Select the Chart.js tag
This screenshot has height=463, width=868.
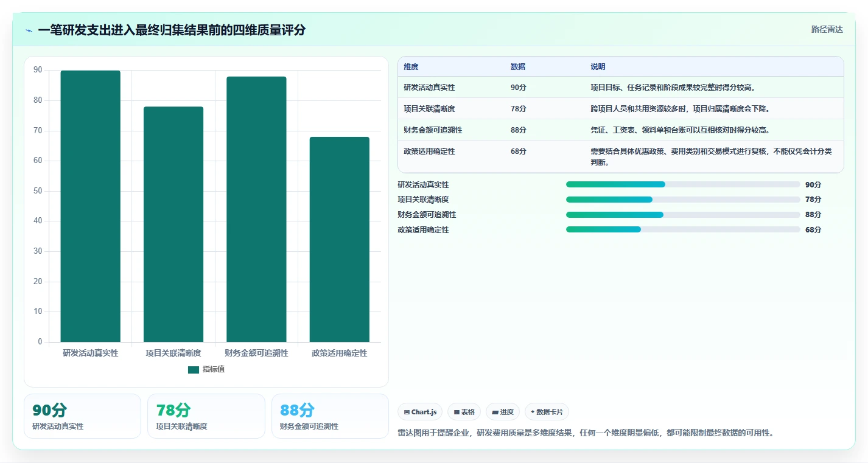420,412
